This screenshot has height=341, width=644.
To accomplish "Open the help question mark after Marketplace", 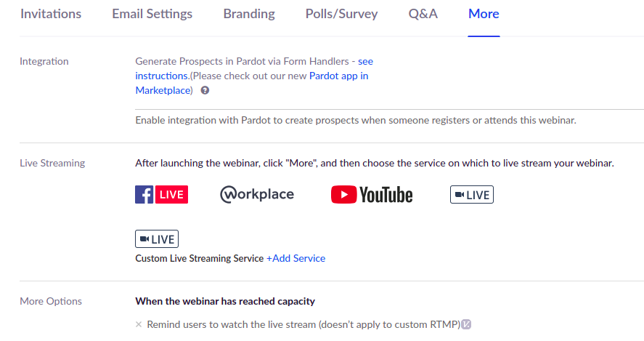I will click(205, 90).
